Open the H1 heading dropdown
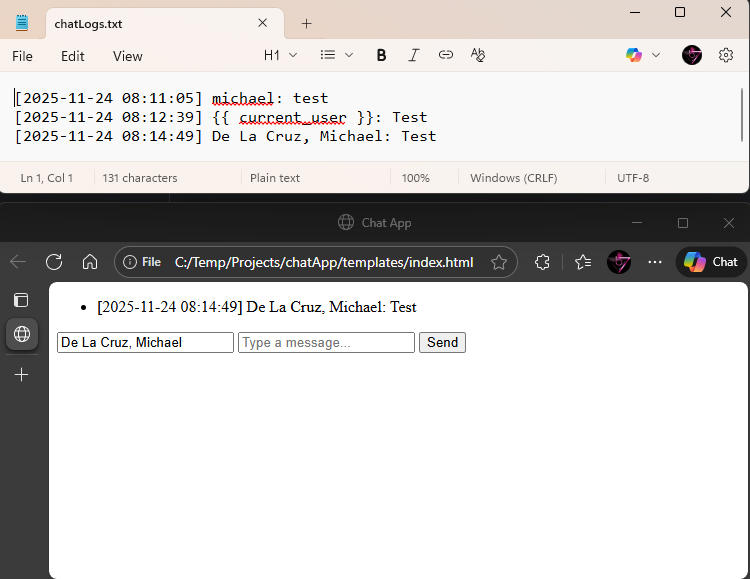The width and height of the screenshot is (750, 579). pyautogui.click(x=280, y=56)
